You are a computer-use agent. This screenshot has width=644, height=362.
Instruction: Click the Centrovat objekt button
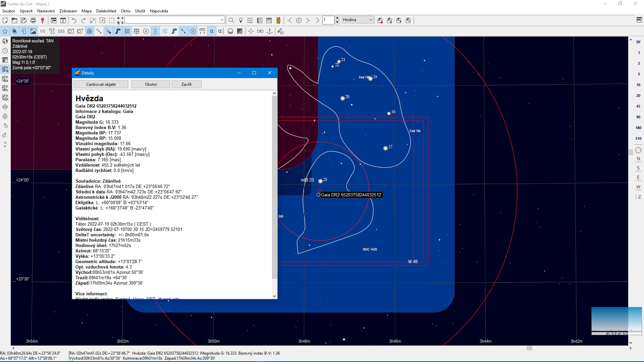click(x=101, y=84)
